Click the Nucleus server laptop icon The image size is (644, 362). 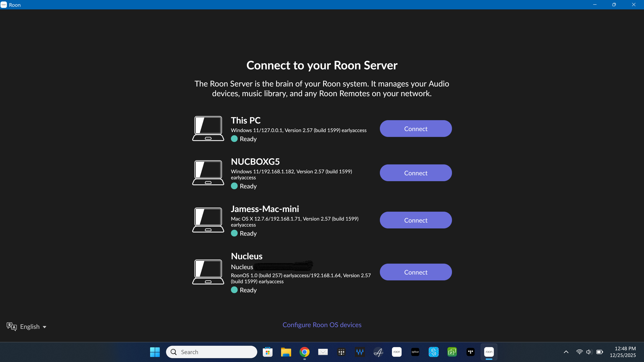pos(208,272)
